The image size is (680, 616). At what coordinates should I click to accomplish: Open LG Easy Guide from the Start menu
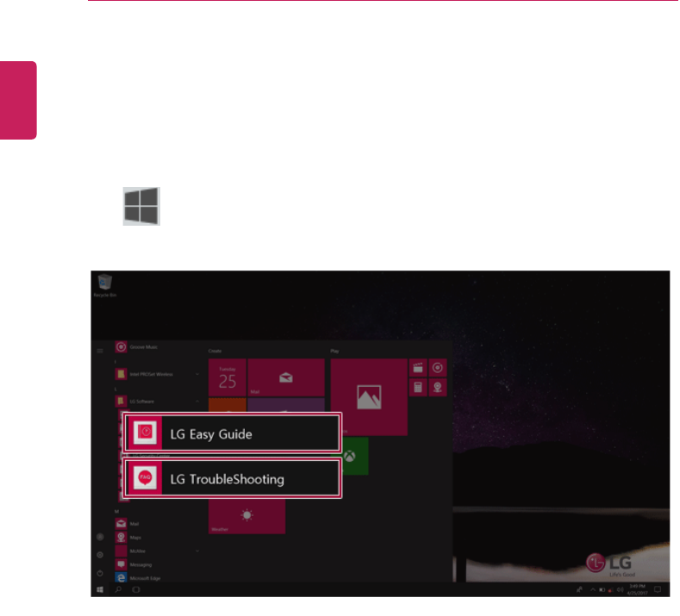point(232,433)
